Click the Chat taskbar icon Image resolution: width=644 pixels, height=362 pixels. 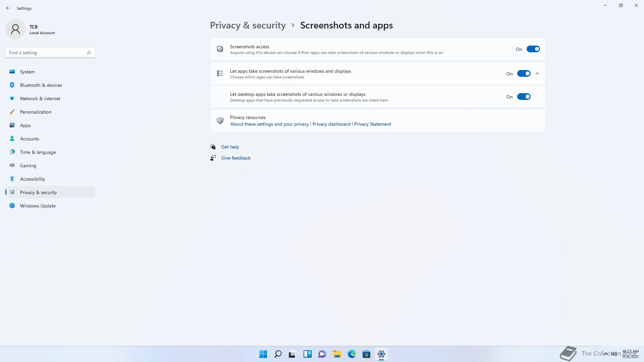click(x=322, y=354)
